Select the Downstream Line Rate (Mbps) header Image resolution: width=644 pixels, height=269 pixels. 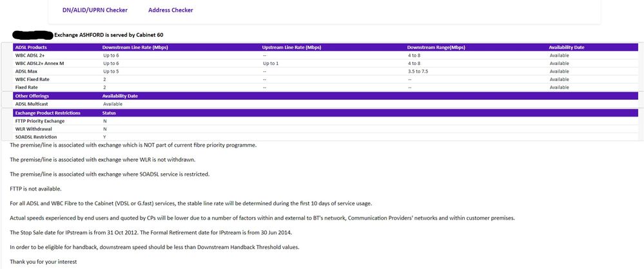coord(135,48)
